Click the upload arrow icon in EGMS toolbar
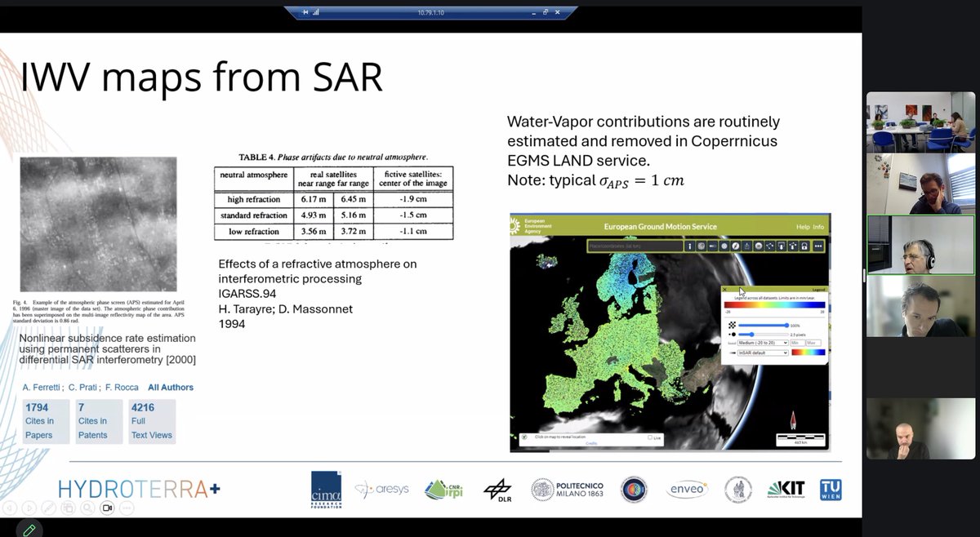Image resolution: width=980 pixels, height=537 pixels. [792, 246]
